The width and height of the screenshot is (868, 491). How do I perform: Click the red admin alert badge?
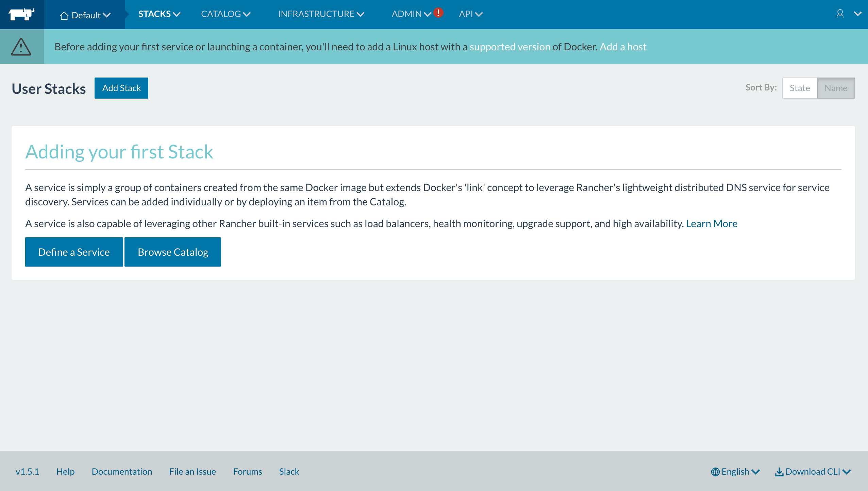[x=438, y=13]
